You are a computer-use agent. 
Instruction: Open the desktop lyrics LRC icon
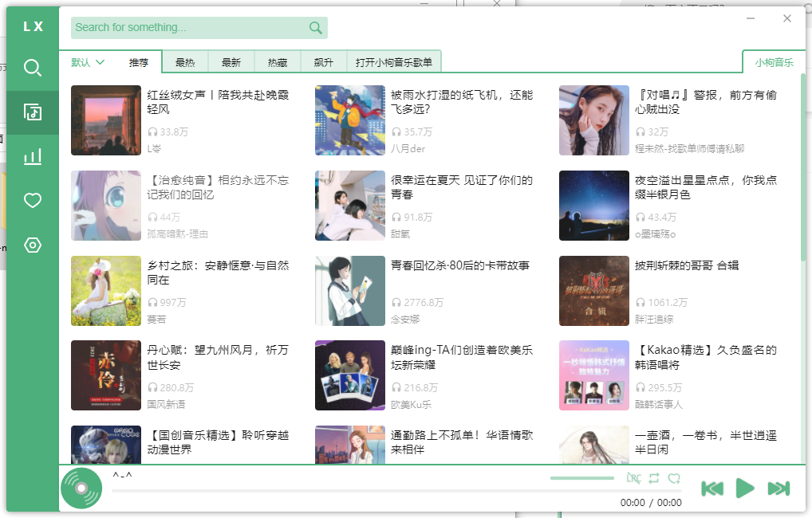click(x=633, y=478)
